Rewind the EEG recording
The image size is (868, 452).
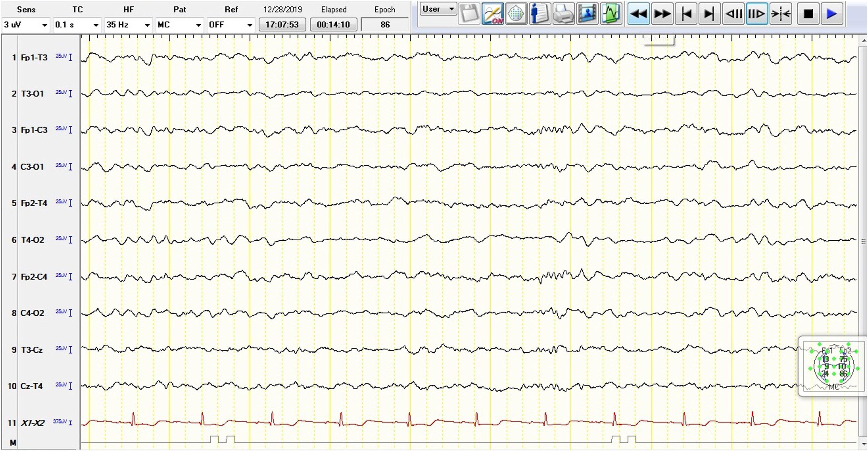pos(639,14)
